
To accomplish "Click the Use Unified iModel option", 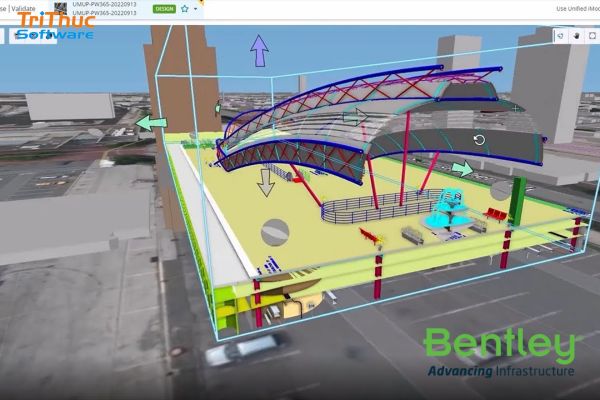I will pos(578,8).
